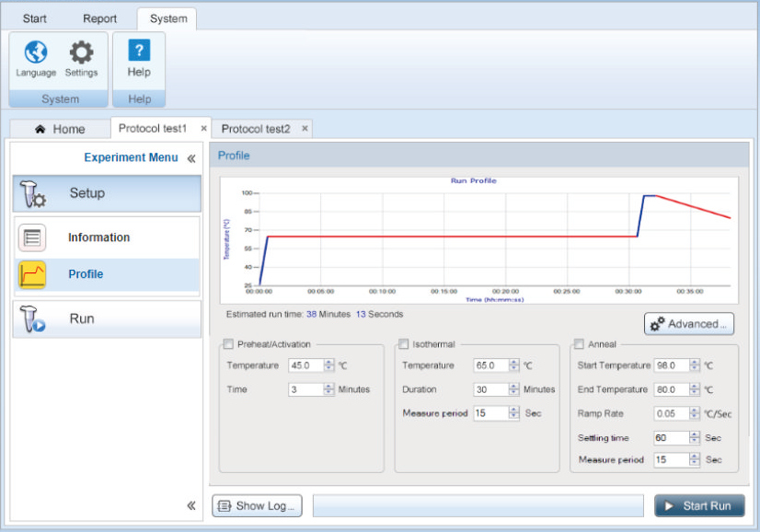Close the Protocol test2 tab
The image size is (760, 532).
(305, 129)
